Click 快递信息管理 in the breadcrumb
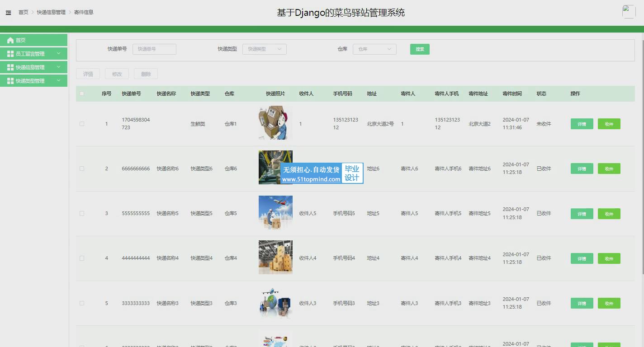Image resolution: width=644 pixels, height=347 pixels. [x=51, y=12]
